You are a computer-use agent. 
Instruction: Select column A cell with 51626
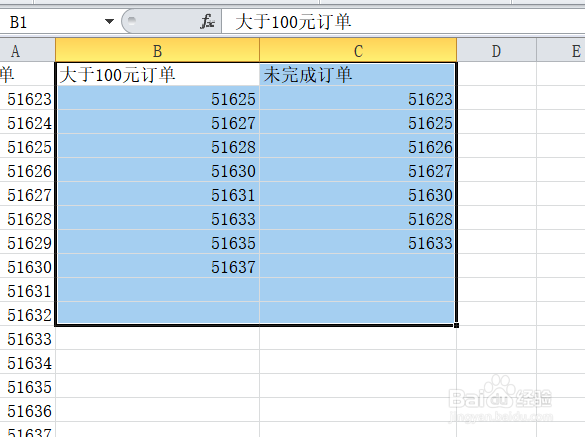point(27,170)
